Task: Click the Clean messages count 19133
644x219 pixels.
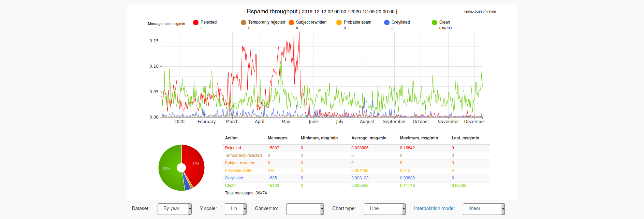Action: pyautogui.click(x=273, y=186)
